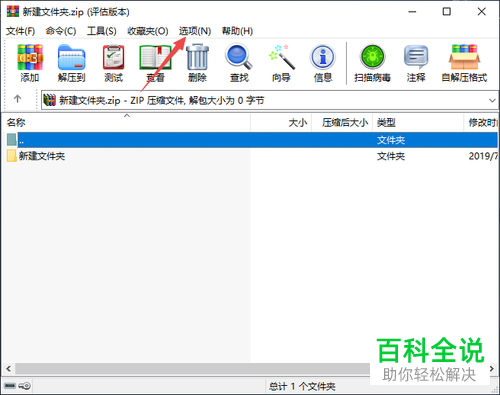Maximize the WinRAR window
500x395 pixels.
pyautogui.click(x=447, y=12)
